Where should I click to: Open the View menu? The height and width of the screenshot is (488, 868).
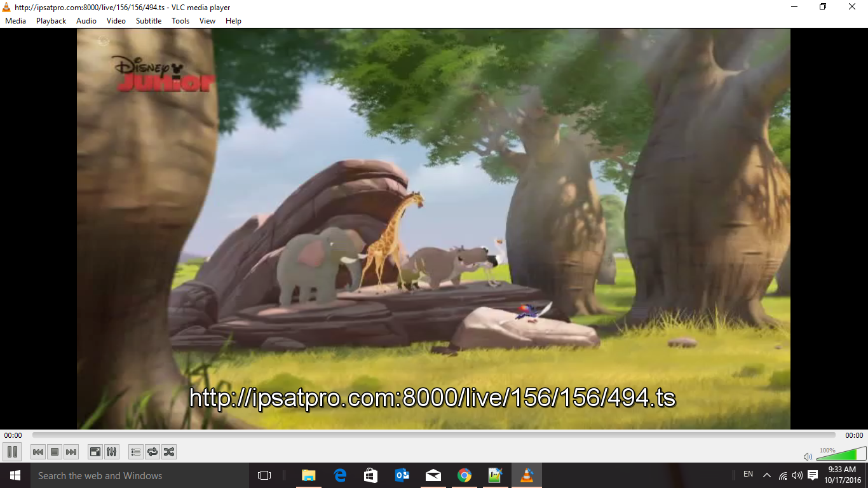(207, 21)
